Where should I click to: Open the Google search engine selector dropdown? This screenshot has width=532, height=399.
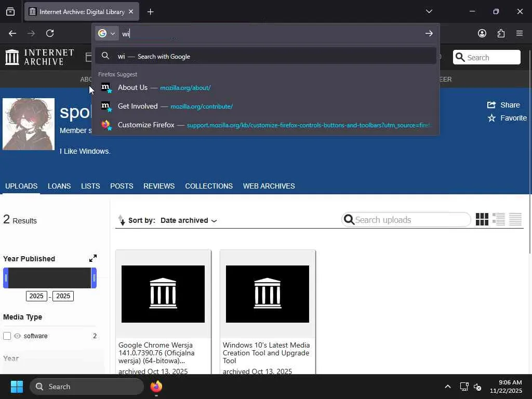[107, 33]
